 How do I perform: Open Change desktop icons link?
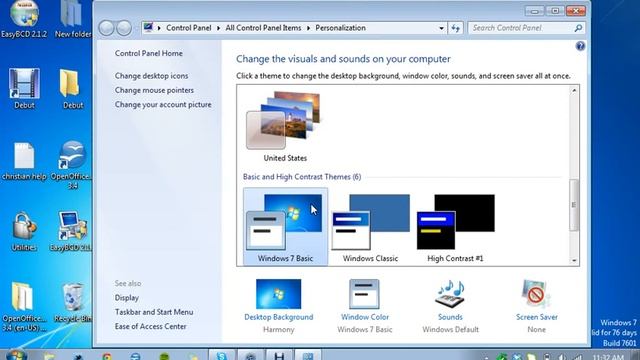coord(151,76)
